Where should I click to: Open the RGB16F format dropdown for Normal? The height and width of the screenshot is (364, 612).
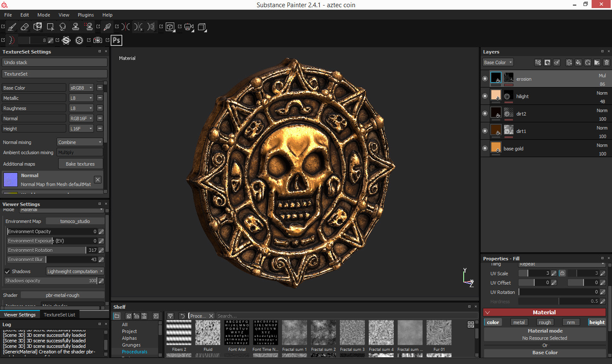tap(81, 119)
